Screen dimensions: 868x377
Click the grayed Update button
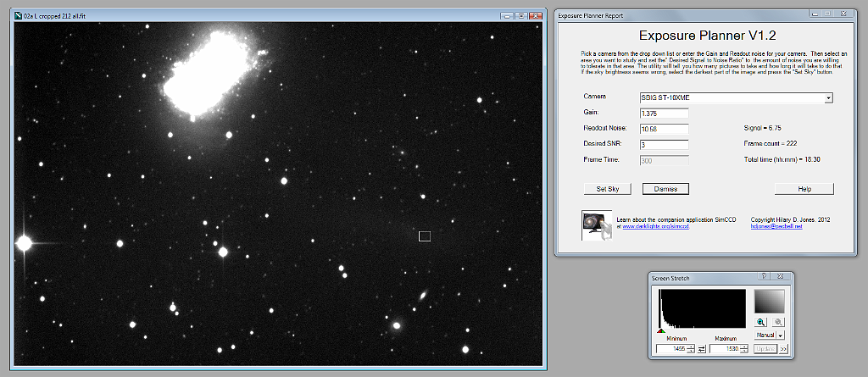click(x=765, y=349)
